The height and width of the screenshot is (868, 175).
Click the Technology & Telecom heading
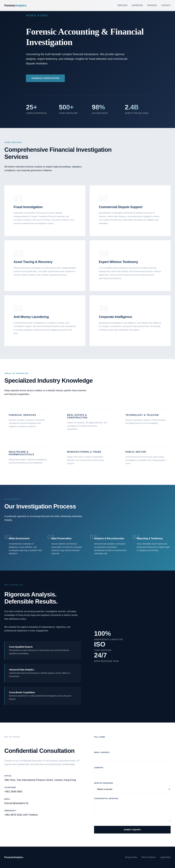tap(142, 415)
